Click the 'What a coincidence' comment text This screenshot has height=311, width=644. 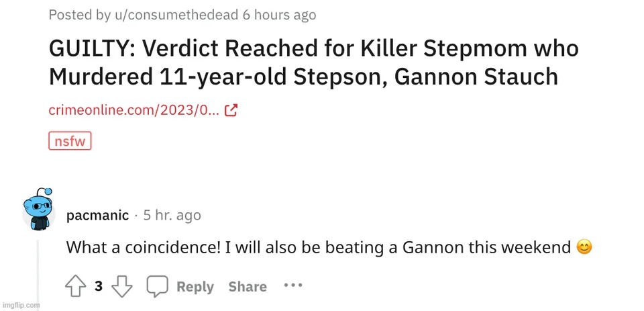[319, 247]
